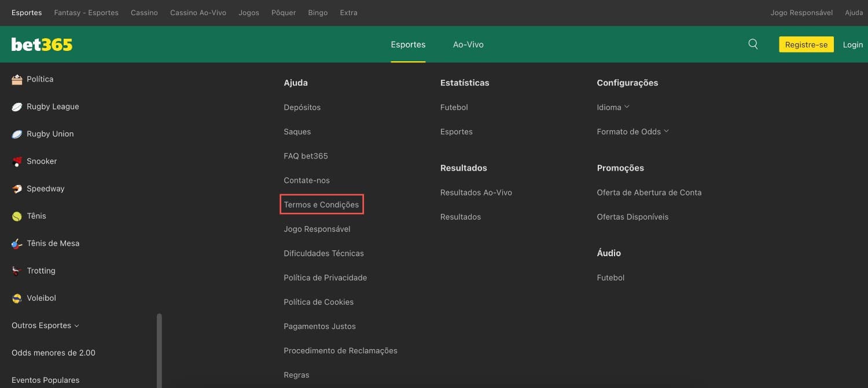
Task: Click the bet365 logo
Action: (42, 45)
